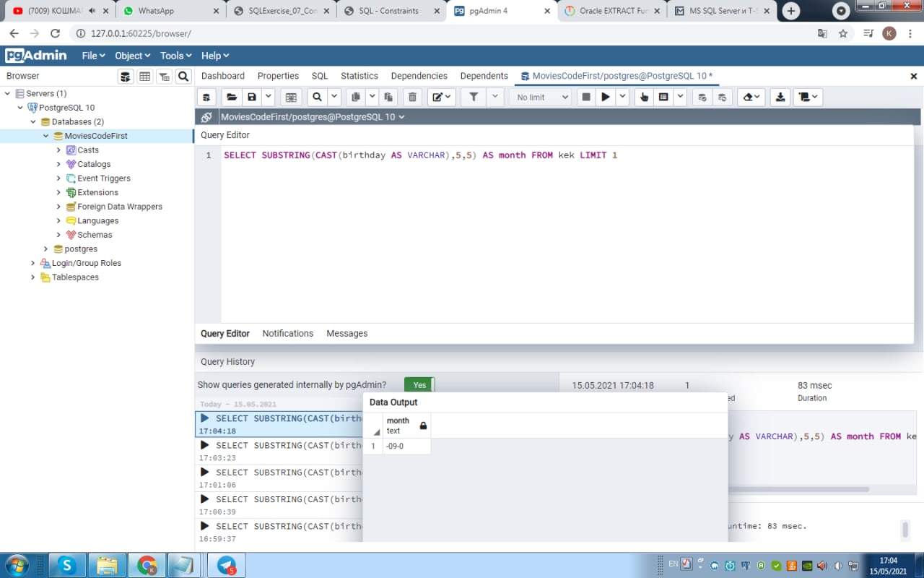The image size is (924, 578).
Task: Expand the Schemas tree node
Action: tap(58, 235)
